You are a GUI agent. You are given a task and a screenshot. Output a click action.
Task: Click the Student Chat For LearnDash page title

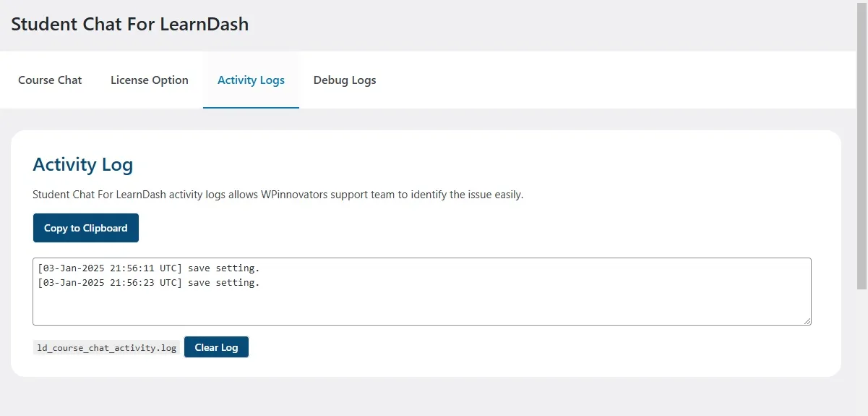[130, 24]
